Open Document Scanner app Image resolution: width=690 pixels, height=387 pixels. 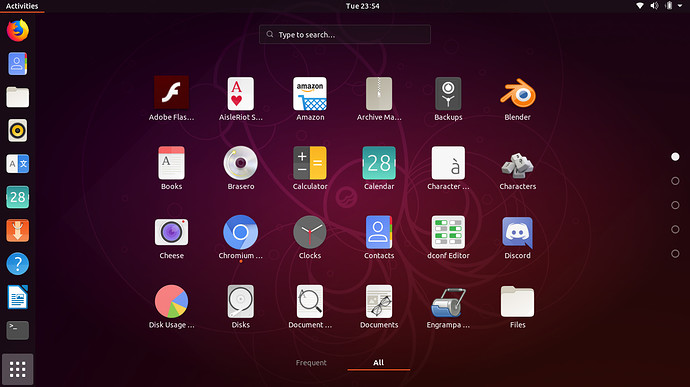pos(310,301)
